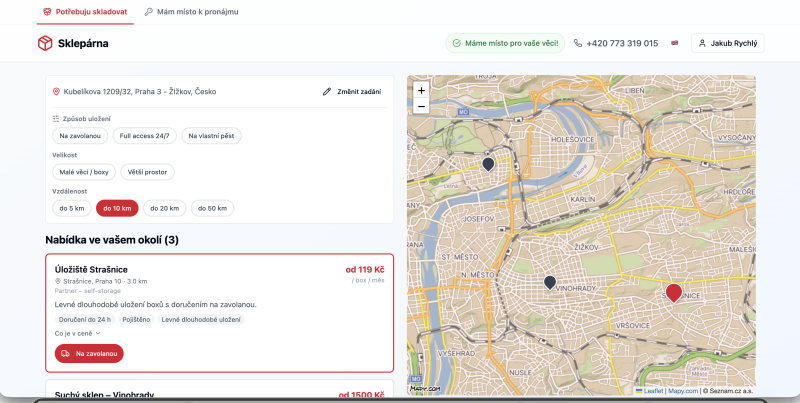Screen dimensions: 800x403
Task: Select the dark Vinohrady map pin
Action: [549, 283]
